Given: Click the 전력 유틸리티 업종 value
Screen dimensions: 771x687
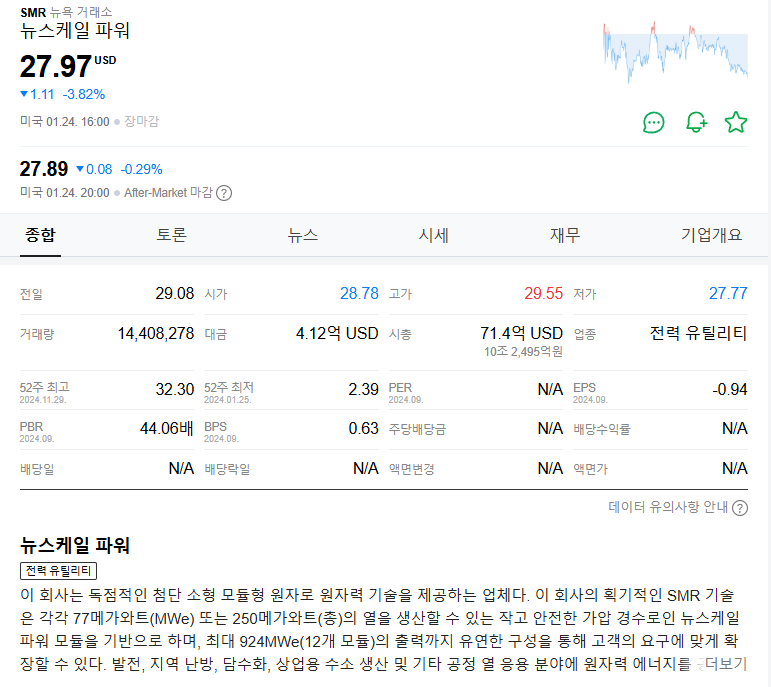Looking at the screenshot, I should tap(698, 333).
